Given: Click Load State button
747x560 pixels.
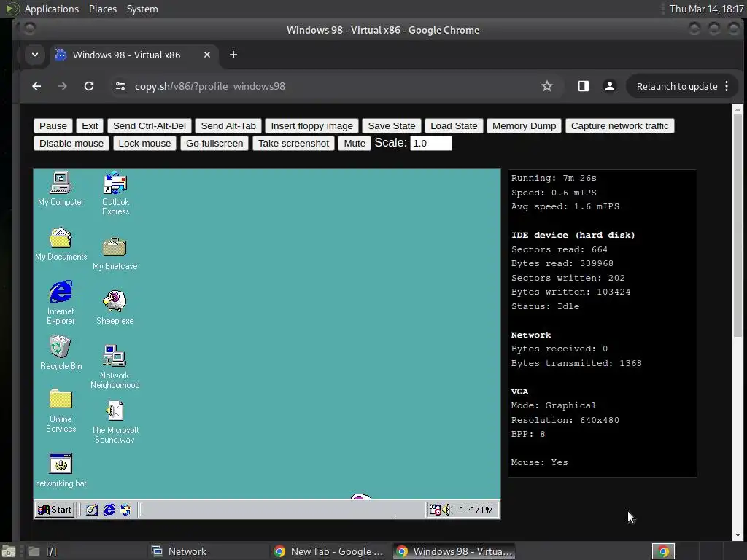Looking at the screenshot, I should point(454,125).
